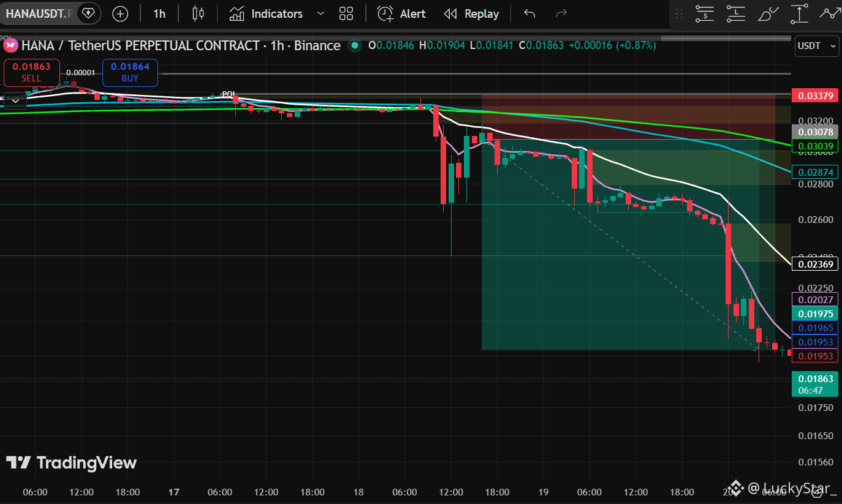Click the current price 0.01863 countdown label
Image resolution: width=842 pixels, height=504 pixels.
point(815,384)
